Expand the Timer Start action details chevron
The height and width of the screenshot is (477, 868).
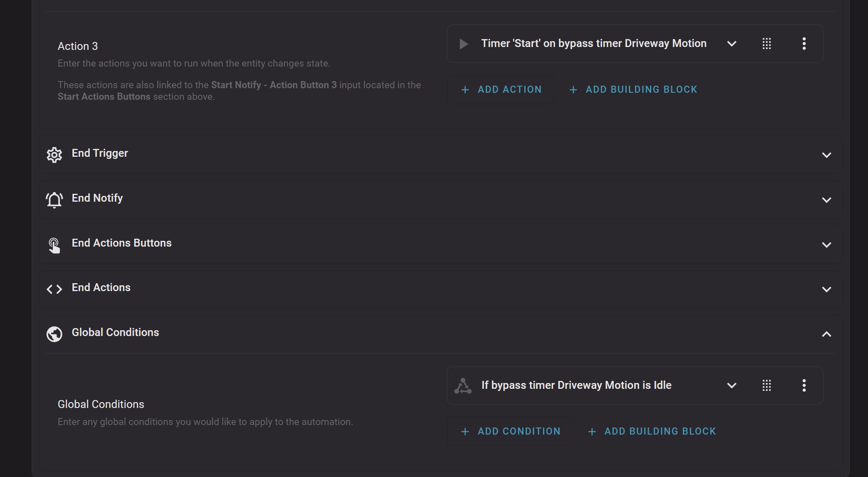[x=732, y=44]
